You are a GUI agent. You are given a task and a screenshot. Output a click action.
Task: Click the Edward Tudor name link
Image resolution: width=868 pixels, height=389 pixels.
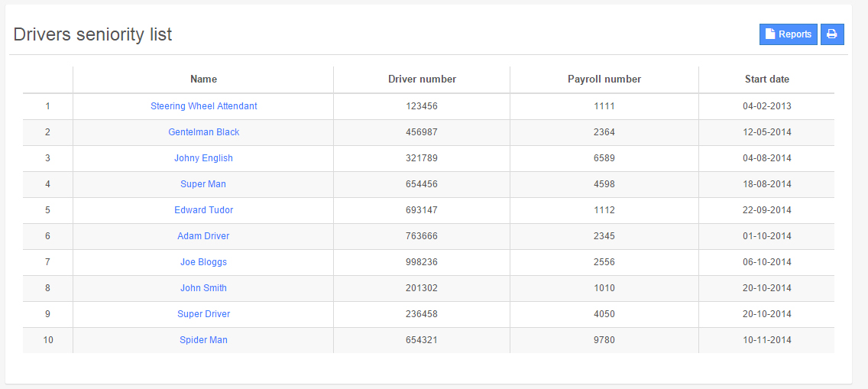pos(203,210)
